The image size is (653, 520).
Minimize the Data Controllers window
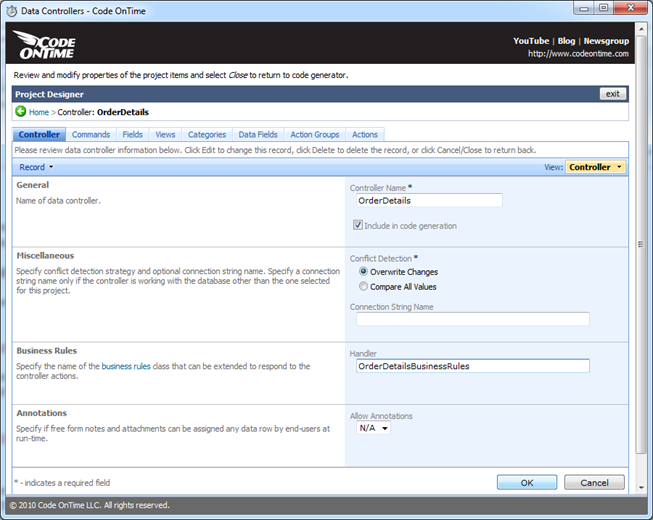click(x=584, y=8)
